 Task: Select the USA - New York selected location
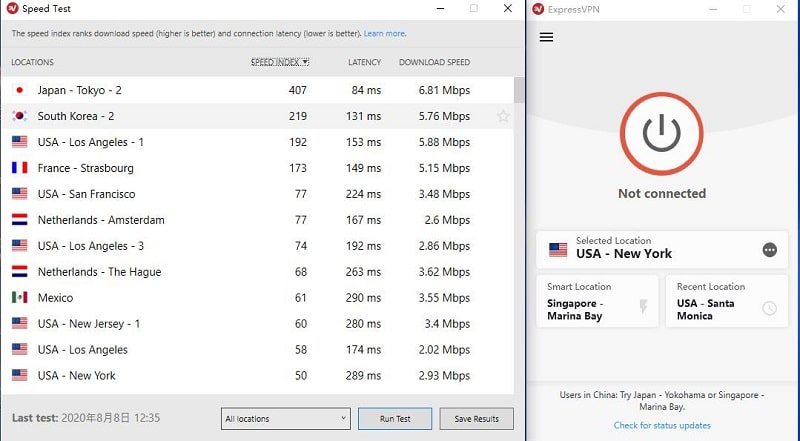click(x=662, y=250)
